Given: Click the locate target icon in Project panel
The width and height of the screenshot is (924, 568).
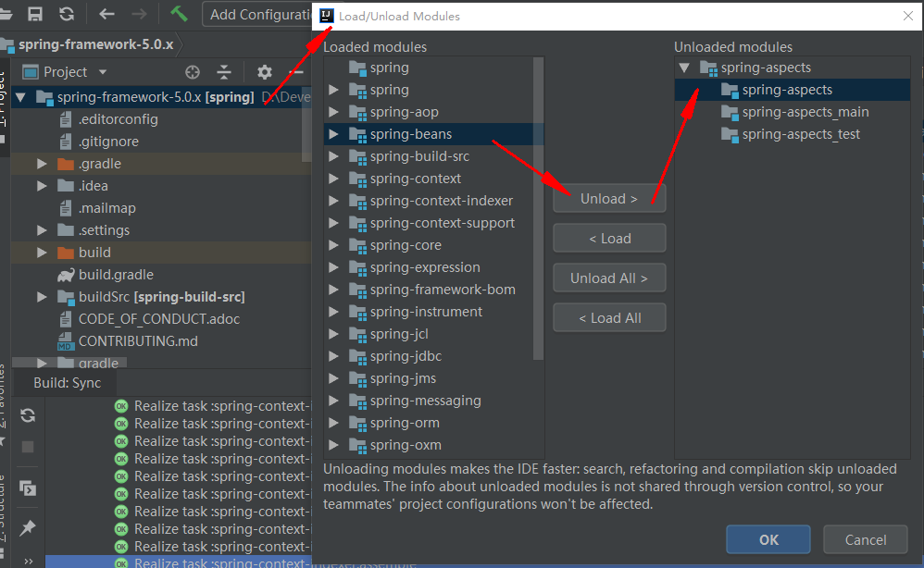Looking at the screenshot, I should (192, 72).
